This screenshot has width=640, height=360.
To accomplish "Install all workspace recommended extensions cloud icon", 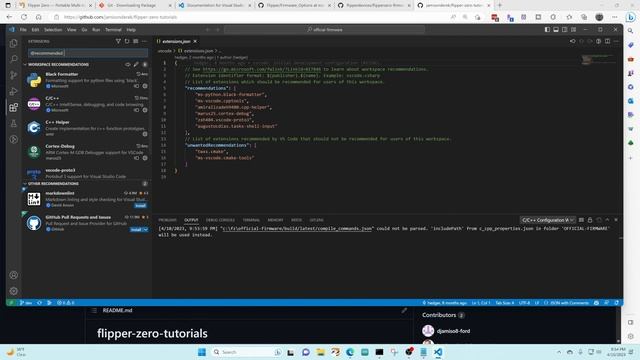I will pos(128,64).
